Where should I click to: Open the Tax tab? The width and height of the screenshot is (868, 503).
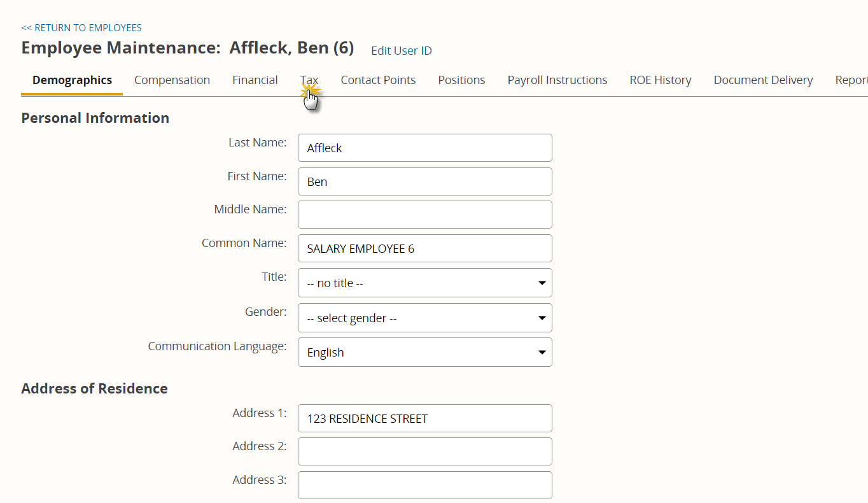point(309,80)
